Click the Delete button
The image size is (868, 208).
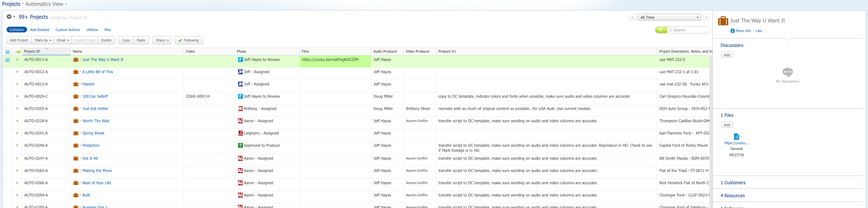pyautogui.click(x=107, y=40)
